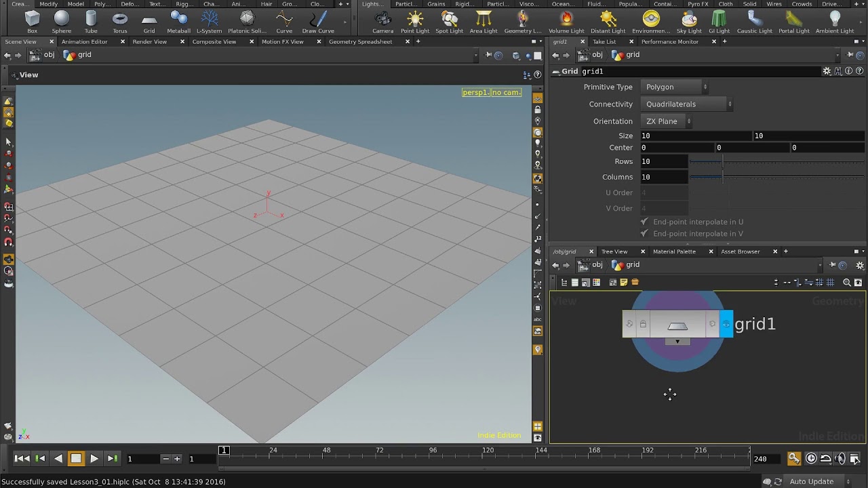Toggle the grid1 node display flag
868x488 pixels.
(x=726, y=324)
